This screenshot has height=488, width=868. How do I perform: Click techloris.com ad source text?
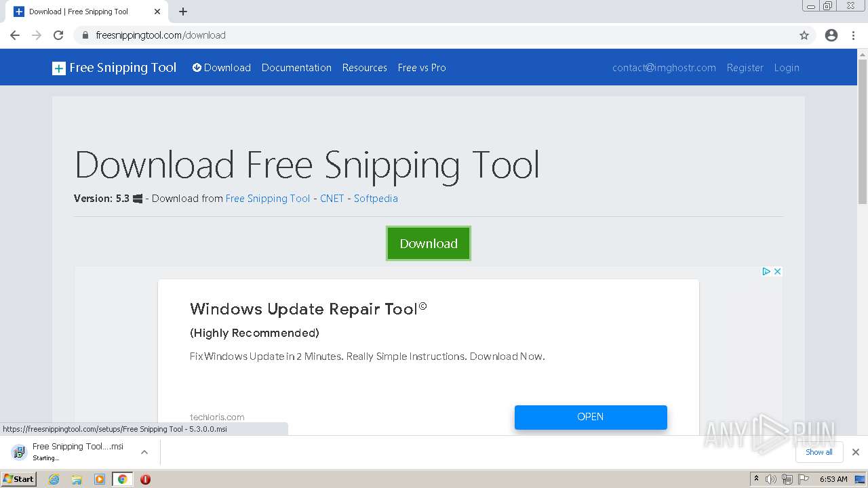217,417
